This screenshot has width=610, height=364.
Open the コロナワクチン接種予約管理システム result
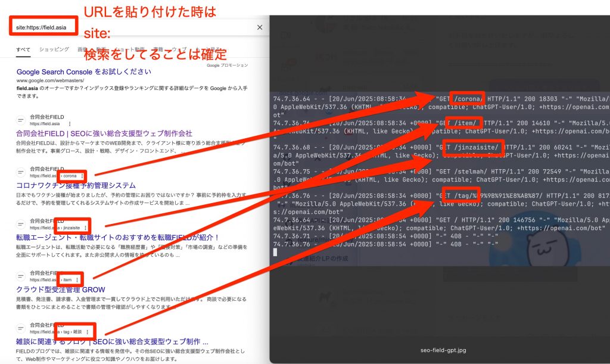76,185
